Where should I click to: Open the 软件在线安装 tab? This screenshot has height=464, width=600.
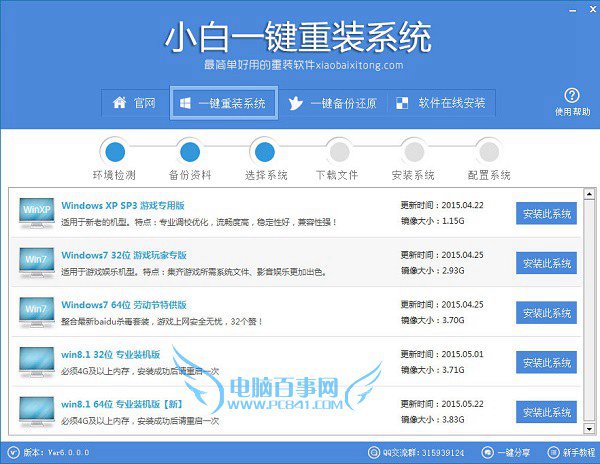(x=440, y=103)
